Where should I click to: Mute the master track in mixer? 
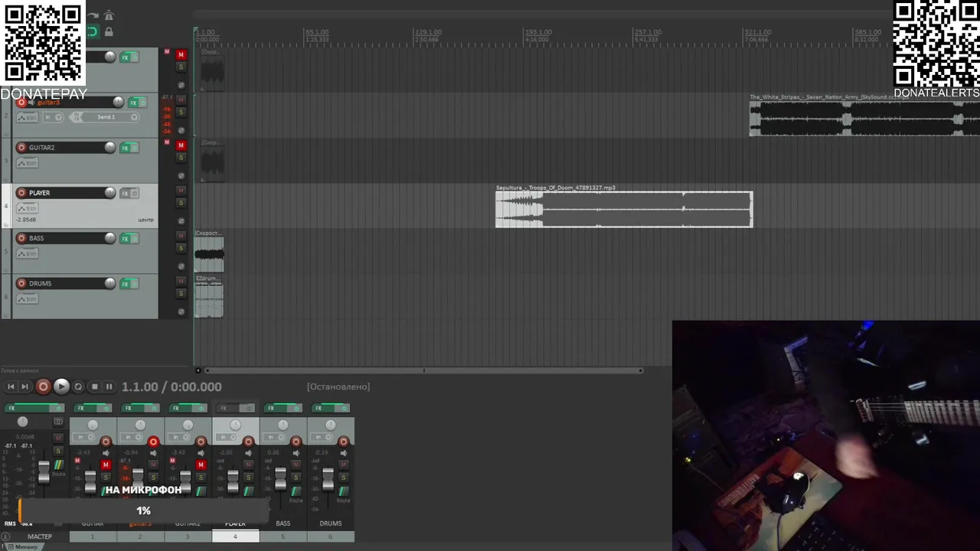pyautogui.click(x=57, y=439)
